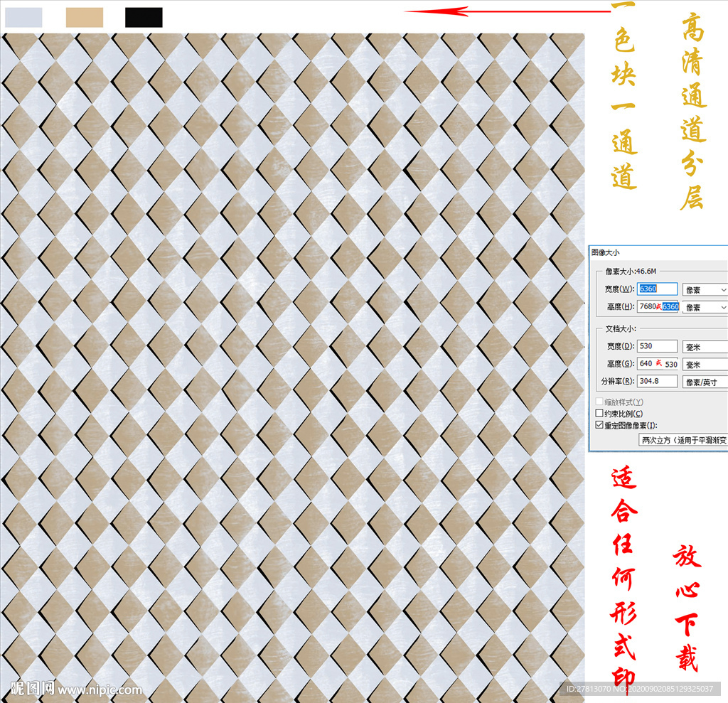Open the 两次立方 resampling method dropdown
The width and height of the screenshot is (728, 703).
tap(683, 440)
